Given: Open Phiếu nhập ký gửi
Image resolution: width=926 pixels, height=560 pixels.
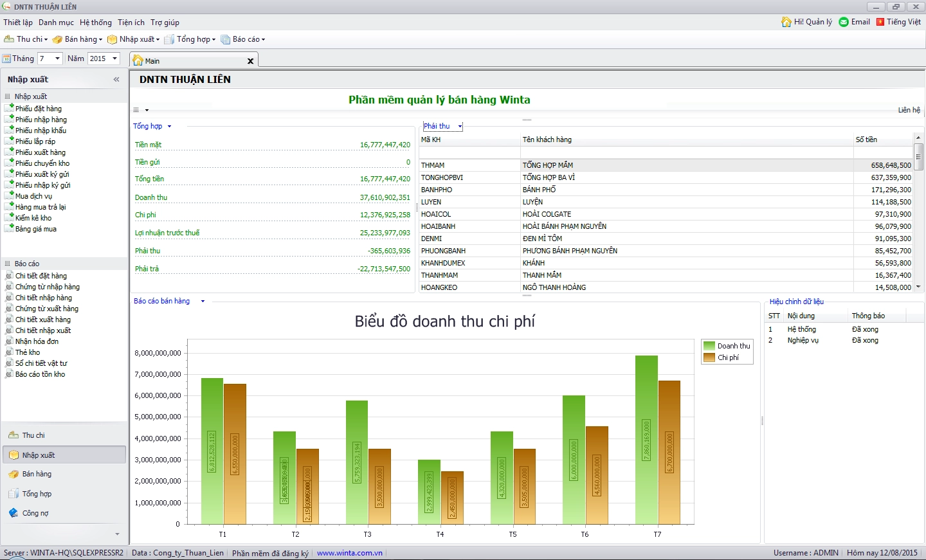Looking at the screenshot, I should coord(43,185).
